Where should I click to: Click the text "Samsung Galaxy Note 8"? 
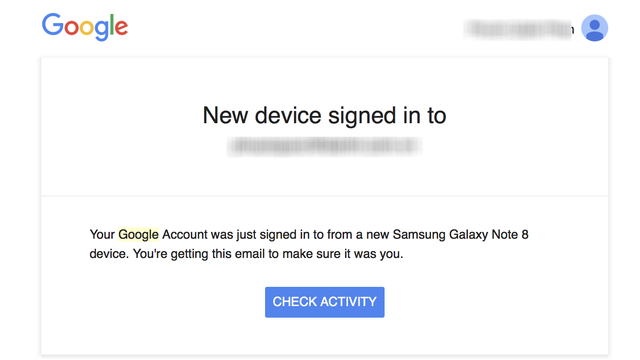tap(460, 235)
